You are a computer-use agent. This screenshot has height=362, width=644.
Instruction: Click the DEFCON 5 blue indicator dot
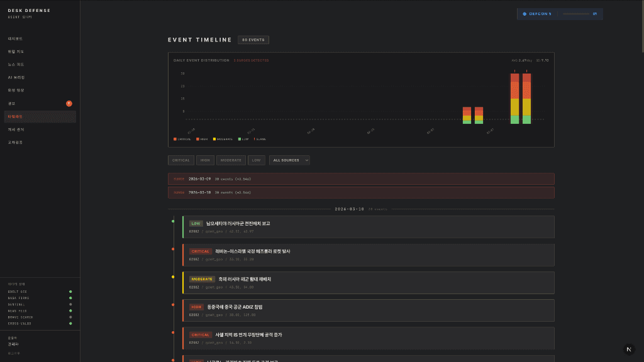pyautogui.click(x=525, y=14)
